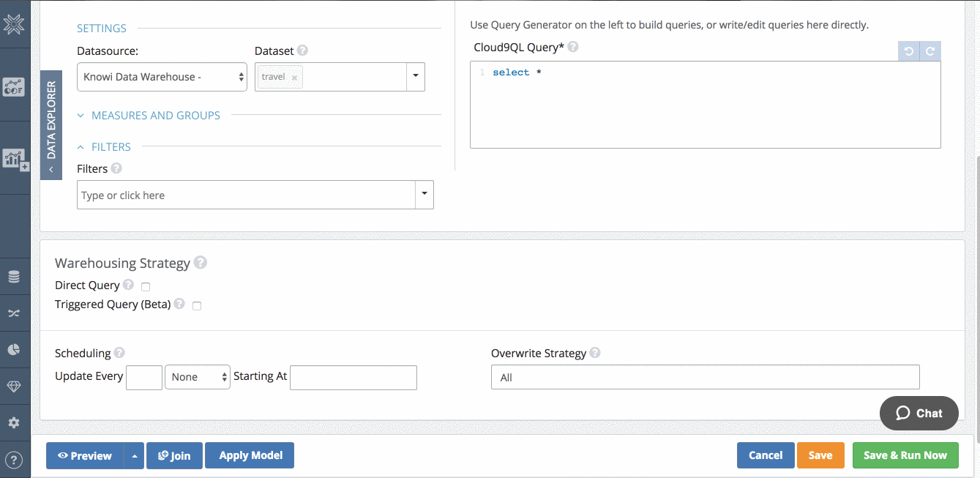
Task: Click the Filters help icon
Action: click(x=116, y=168)
